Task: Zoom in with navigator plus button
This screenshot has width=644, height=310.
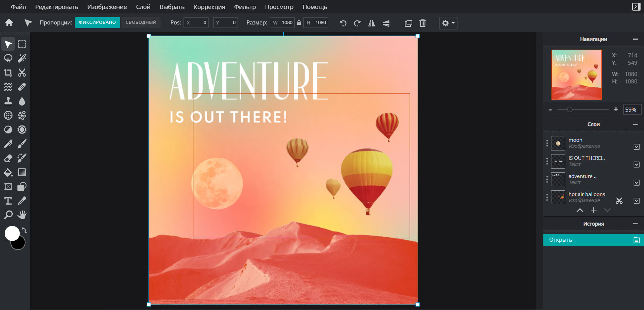Action: pos(616,109)
